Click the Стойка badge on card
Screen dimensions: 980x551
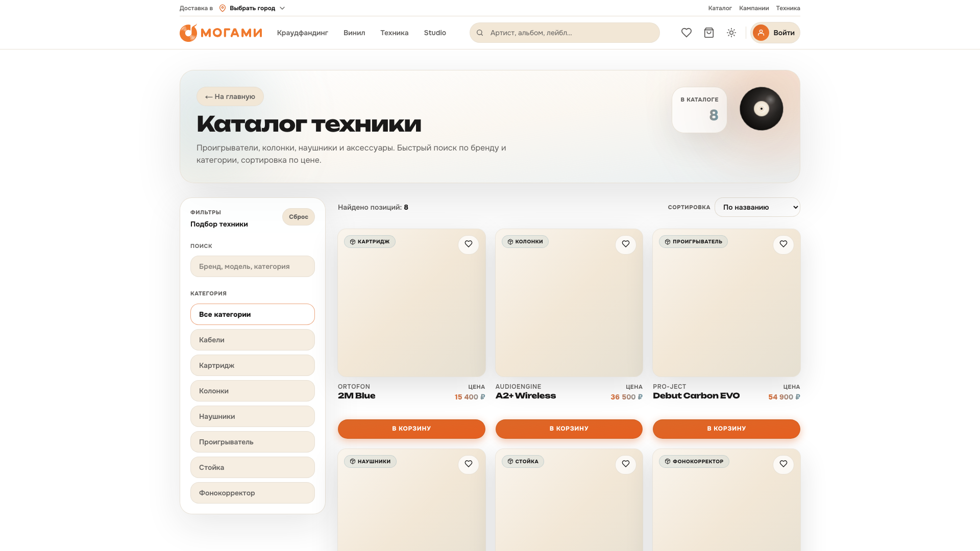tap(523, 461)
